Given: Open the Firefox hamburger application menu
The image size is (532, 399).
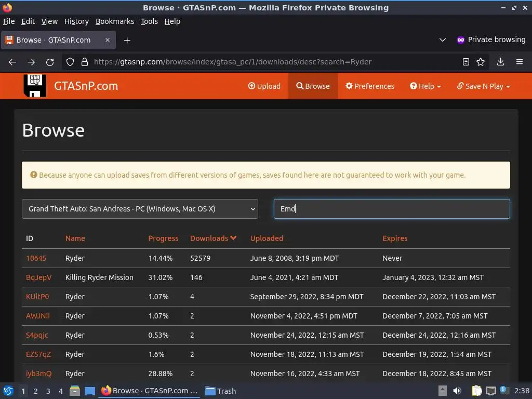Looking at the screenshot, I should pyautogui.click(x=520, y=62).
